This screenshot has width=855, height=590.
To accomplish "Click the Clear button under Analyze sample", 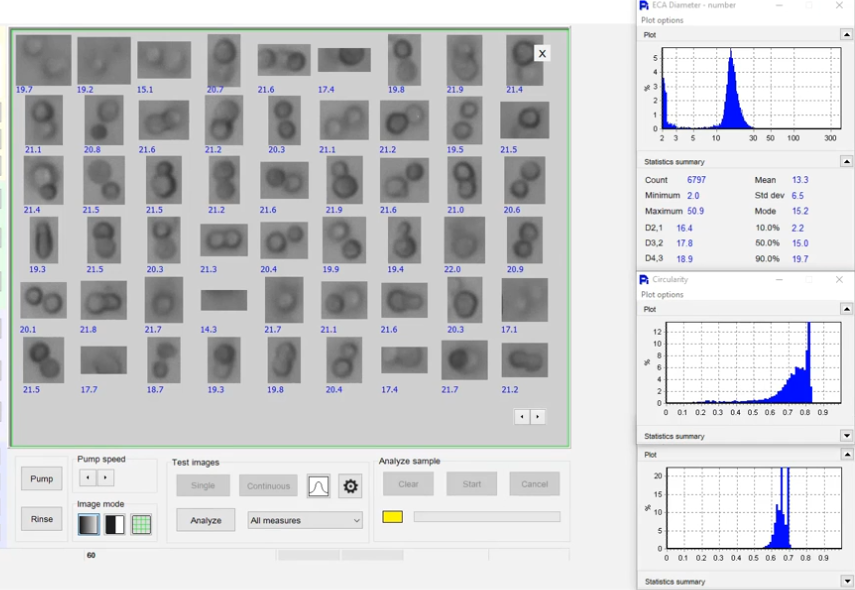I will coord(408,484).
